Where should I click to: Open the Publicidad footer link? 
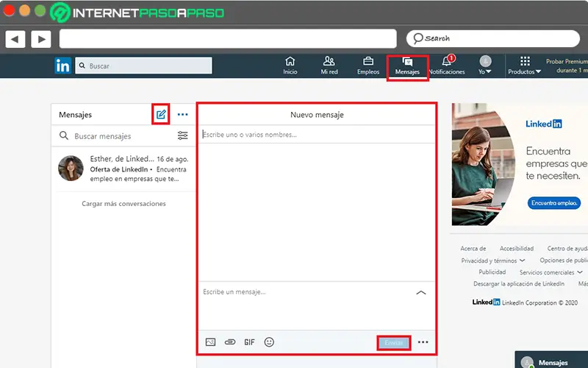click(x=492, y=272)
